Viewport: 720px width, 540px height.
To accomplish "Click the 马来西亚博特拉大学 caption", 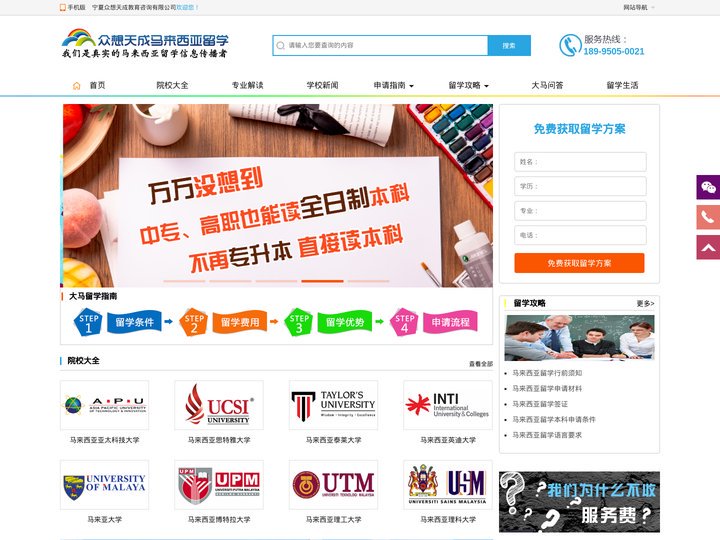I will click(219, 519).
